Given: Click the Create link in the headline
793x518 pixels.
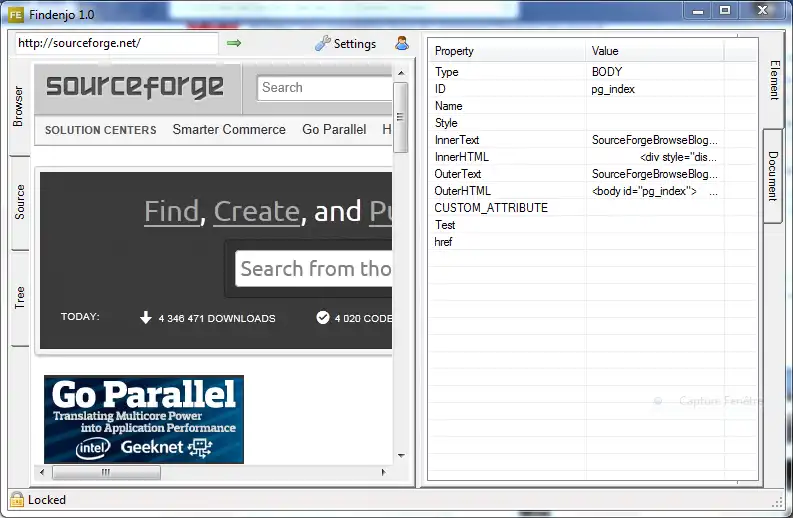Looking at the screenshot, I should (257, 211).
